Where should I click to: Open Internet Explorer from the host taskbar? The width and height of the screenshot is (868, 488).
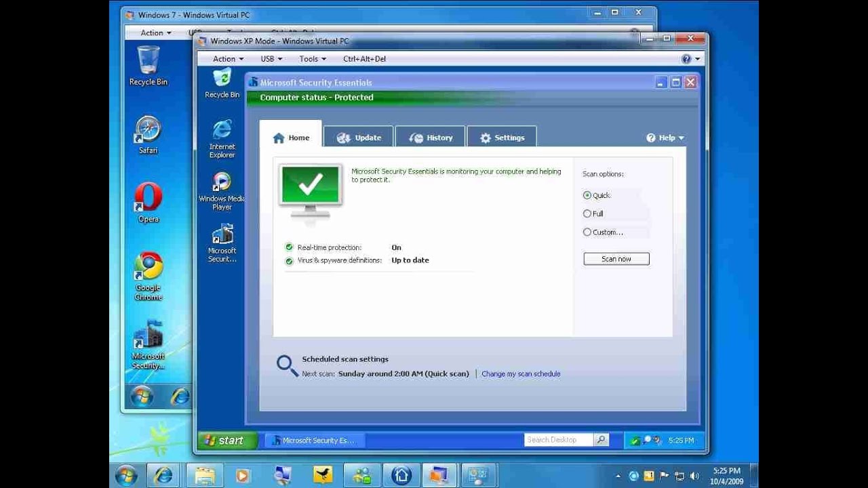click(x=163, y=475)
